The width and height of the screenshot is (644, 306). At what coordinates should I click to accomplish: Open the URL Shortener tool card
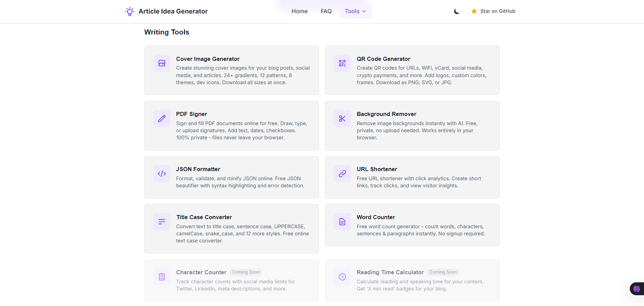pyautogui.click(x=412, y=177)
